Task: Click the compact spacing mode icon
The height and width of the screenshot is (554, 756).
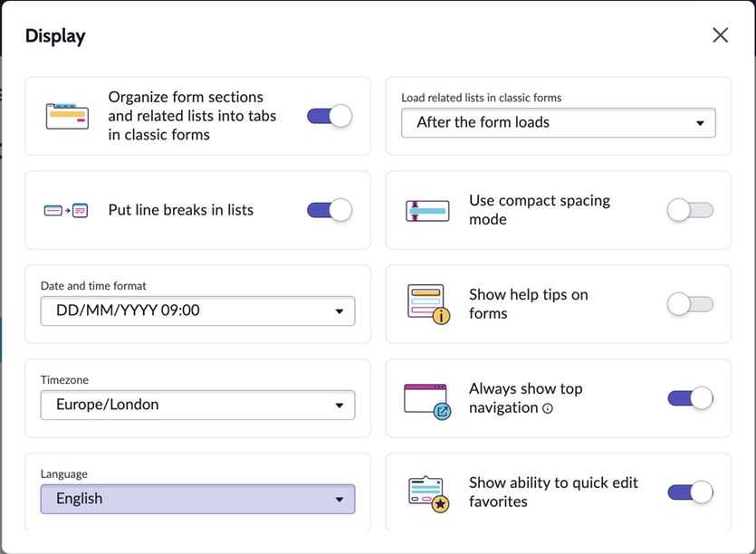Action: [x=427, y=211]
